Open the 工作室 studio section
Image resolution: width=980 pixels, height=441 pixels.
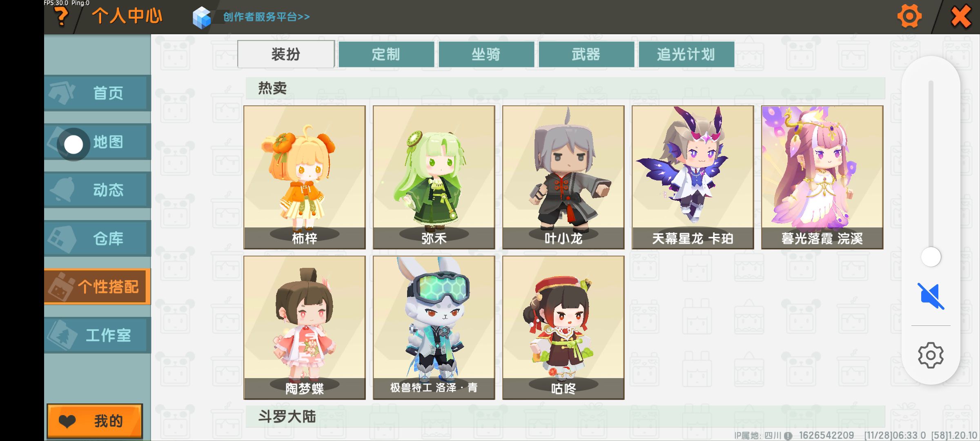pyautogui.click(x=97, y=335)
